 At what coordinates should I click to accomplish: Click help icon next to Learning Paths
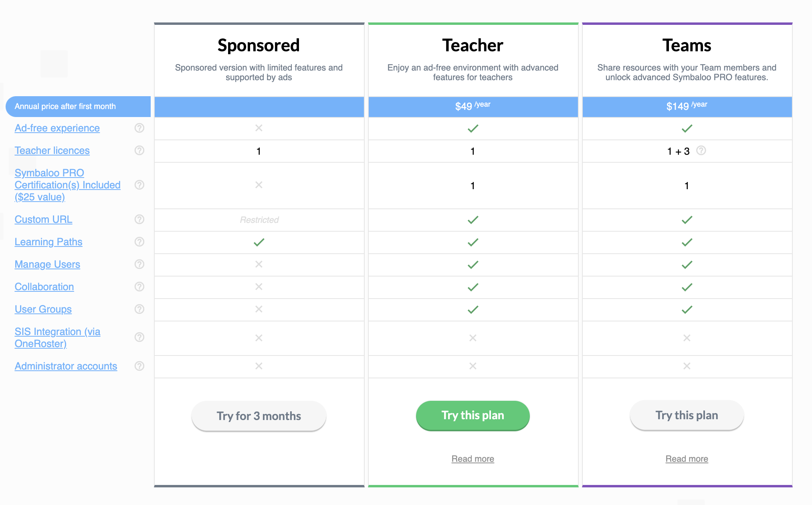click(139, 242)
